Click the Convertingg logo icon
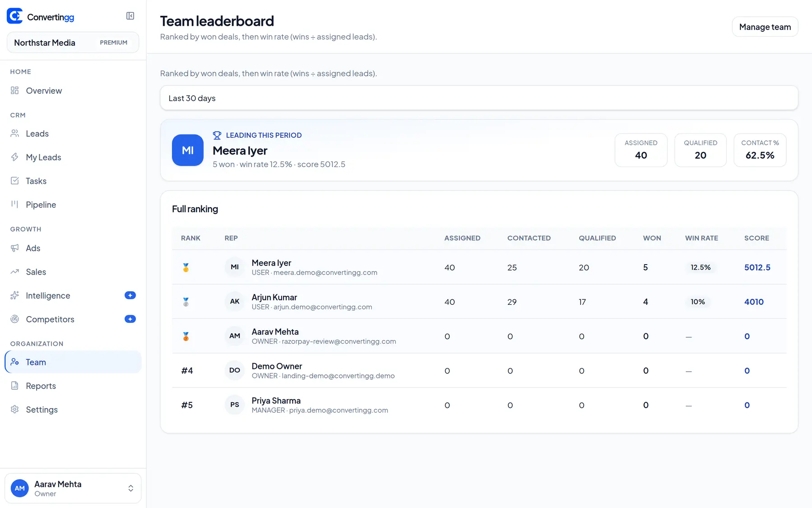The height and width of the screenshot is (508, 812). pos(15,16)
